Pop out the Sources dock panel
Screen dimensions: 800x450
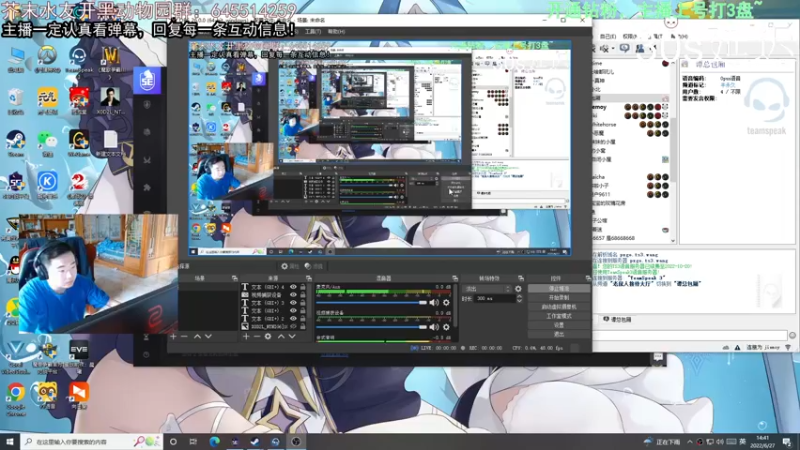(309, 279)
